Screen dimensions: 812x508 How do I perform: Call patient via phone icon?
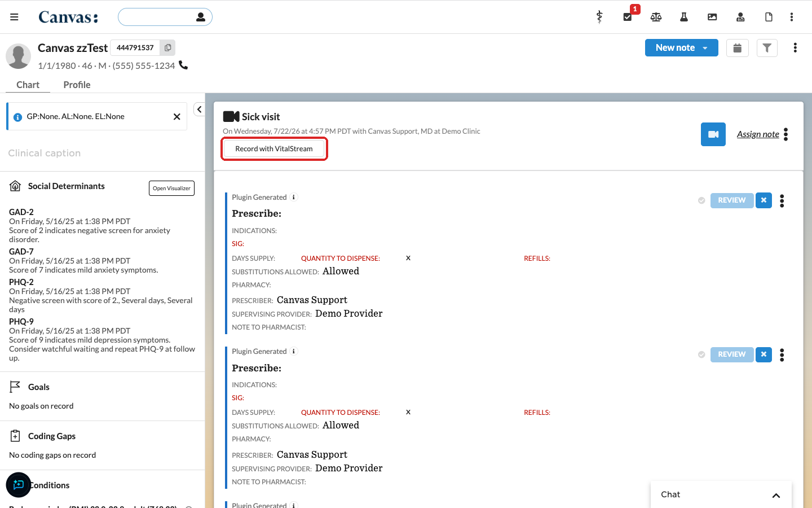coord(183,65)
